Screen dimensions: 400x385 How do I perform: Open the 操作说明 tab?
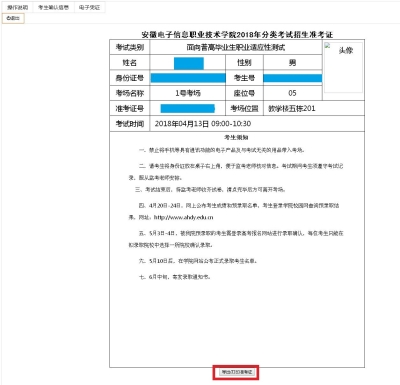click(x=18, y=7)
